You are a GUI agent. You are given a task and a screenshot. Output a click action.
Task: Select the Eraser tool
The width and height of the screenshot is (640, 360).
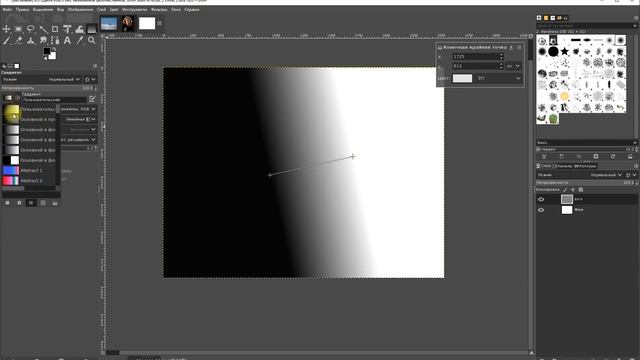pyautogui.click(x=18, y=40)
